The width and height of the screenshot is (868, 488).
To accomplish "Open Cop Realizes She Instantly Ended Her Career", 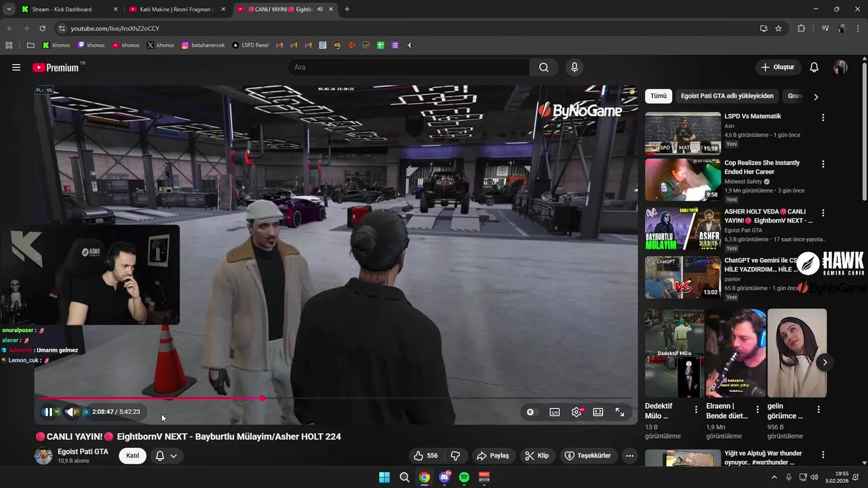I will 762,167.
